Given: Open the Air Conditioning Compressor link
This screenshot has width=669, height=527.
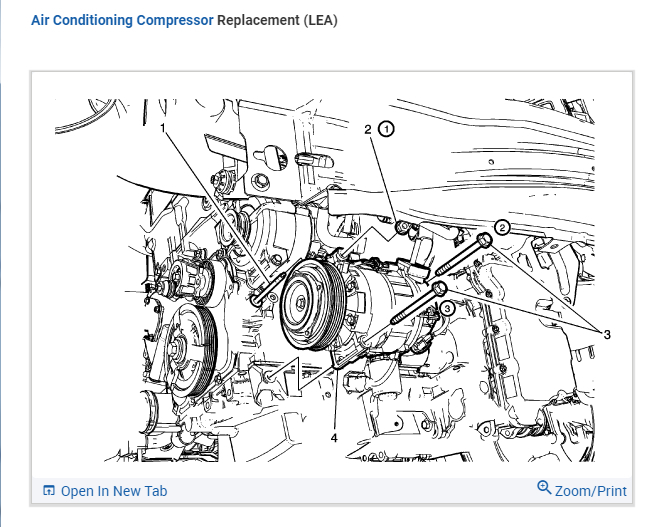Looking at the screenshot, I should pos(122,20).
